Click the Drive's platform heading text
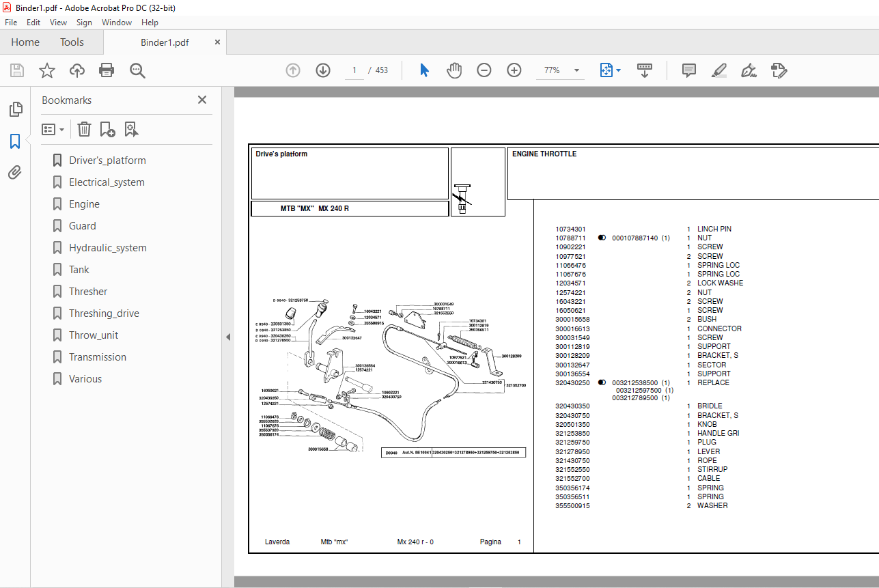Viewport: 879px width, 588px height. (x=281, y=154)
